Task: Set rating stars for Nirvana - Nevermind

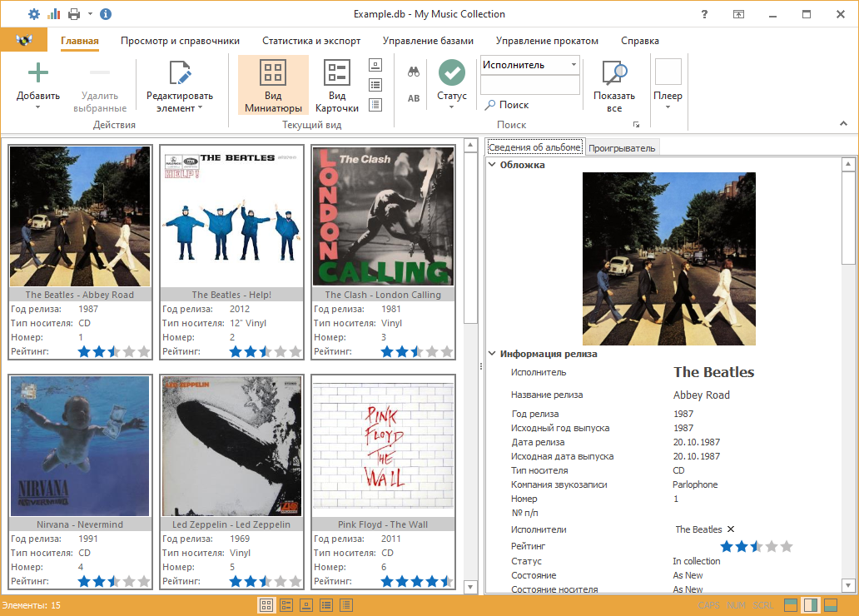Action: [114, 581]
